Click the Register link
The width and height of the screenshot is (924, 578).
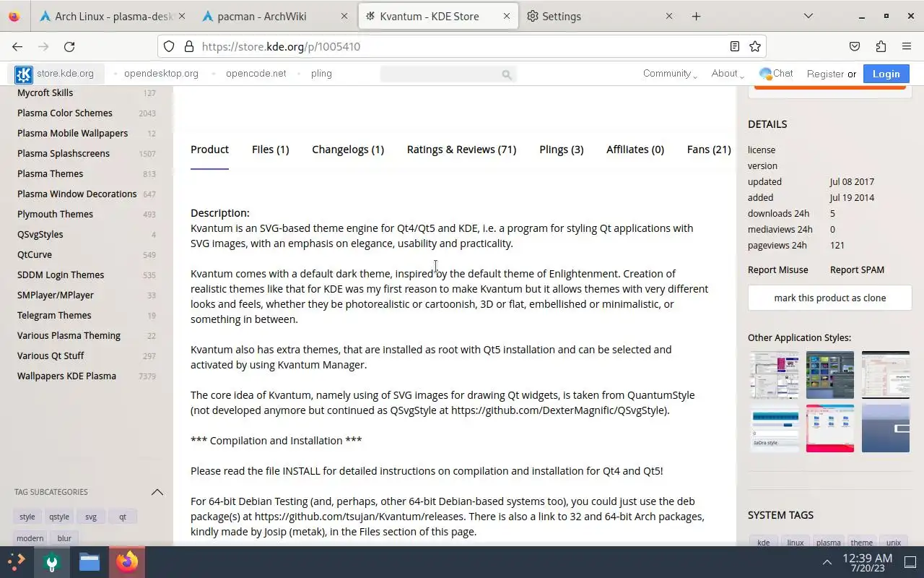(825, 74)
